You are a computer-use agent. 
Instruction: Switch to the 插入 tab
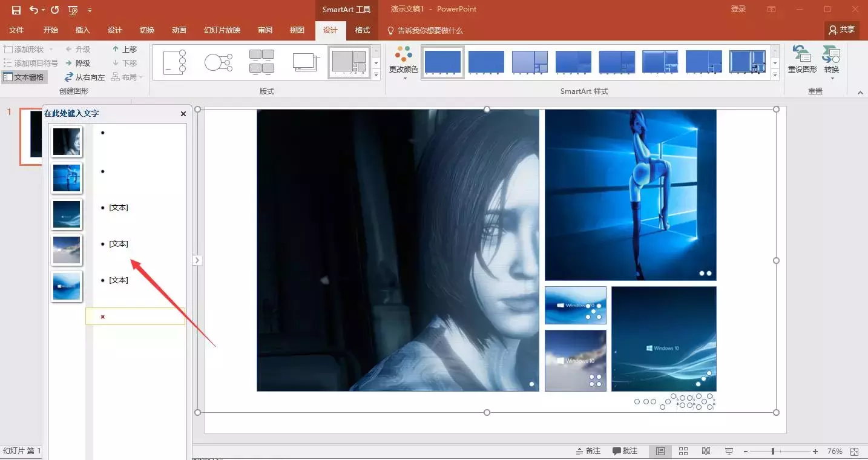[x=82, y=30]
